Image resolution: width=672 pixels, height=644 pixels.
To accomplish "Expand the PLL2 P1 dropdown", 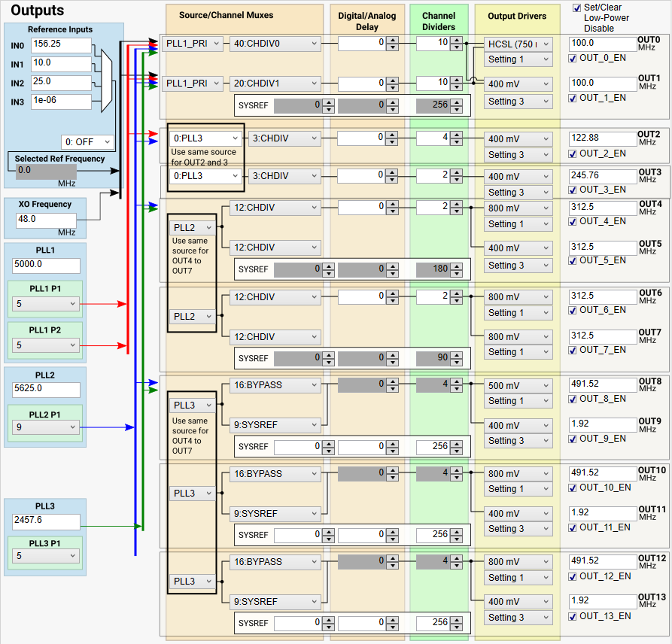I will (x=46, y=427).
